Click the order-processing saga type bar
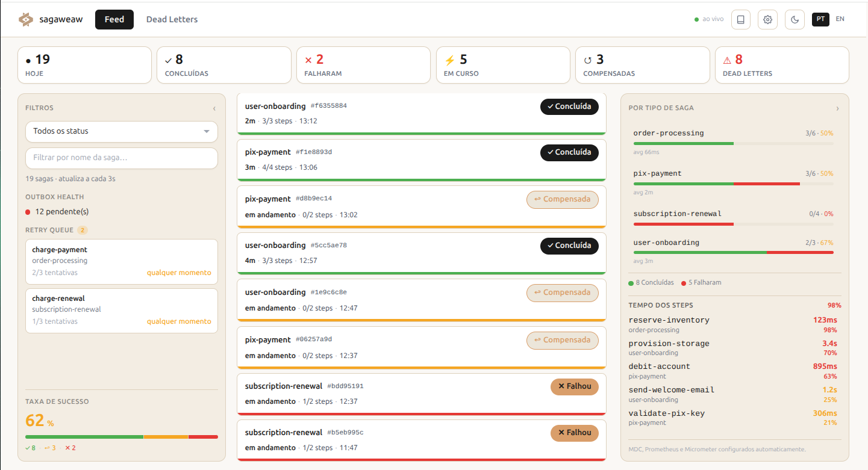This screenshot has height=470, width=868. (734, 143)
